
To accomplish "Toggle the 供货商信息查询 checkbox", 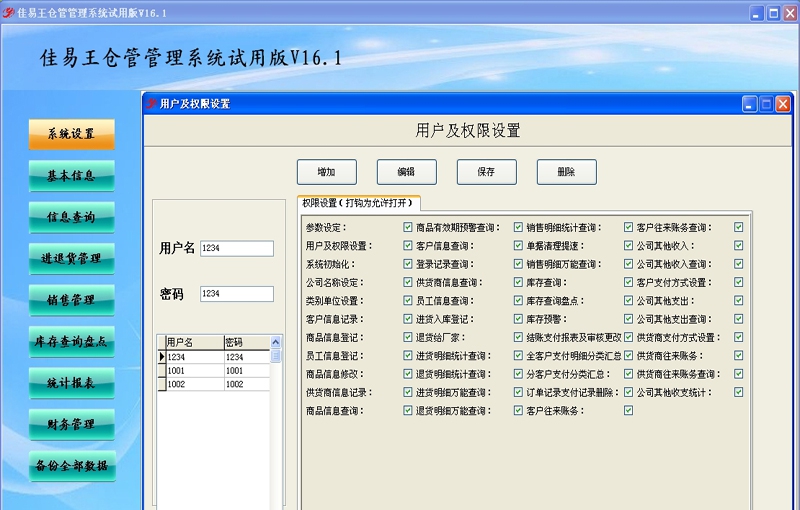I will 518,282.
